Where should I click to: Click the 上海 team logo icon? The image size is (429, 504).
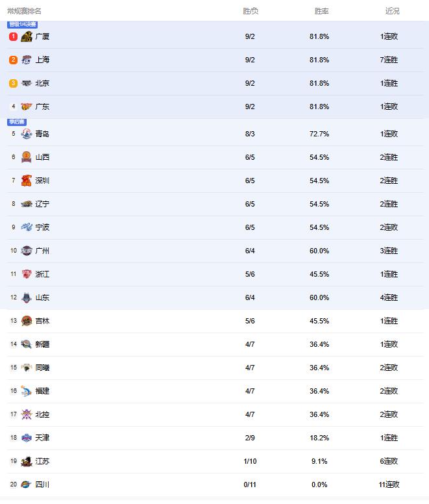point(27,60)
